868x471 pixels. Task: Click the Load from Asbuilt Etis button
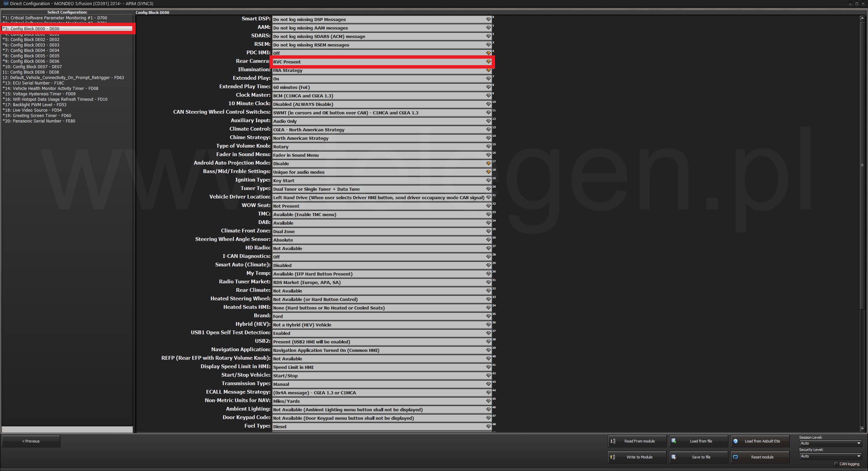pyautogui.click(x=760, y=441)
